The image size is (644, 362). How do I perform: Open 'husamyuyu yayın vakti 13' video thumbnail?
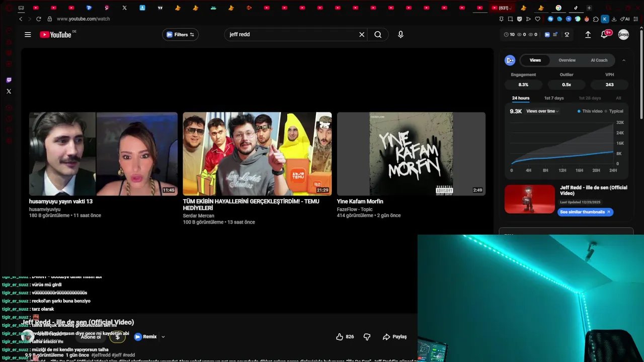[x=103, y=154]
